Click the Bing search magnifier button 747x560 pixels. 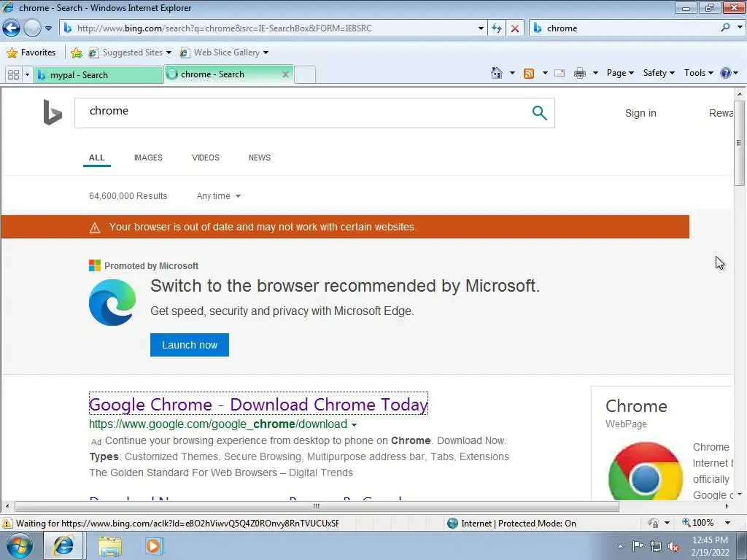(539, 113)
